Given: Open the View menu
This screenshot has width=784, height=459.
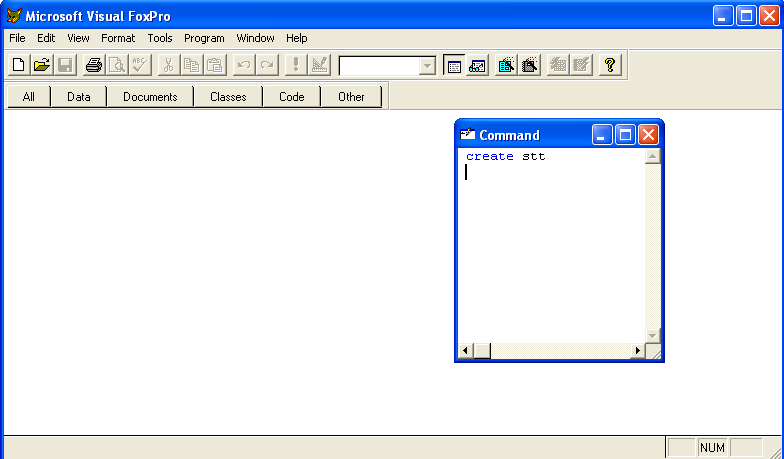Looking at the screenshot, I should point(78,38).
